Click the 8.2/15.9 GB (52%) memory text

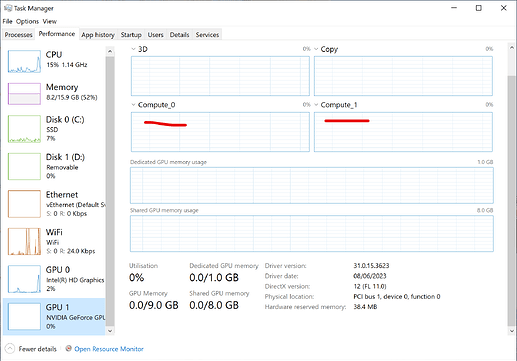pos(72,97)
